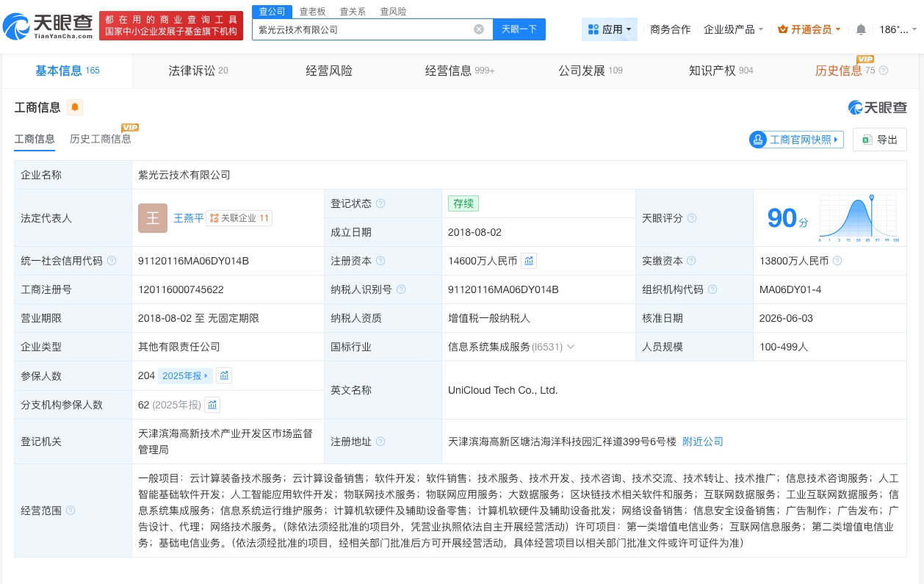Click help icon next to 纳税人识别号
924x584 pixels.
point(401,289)
